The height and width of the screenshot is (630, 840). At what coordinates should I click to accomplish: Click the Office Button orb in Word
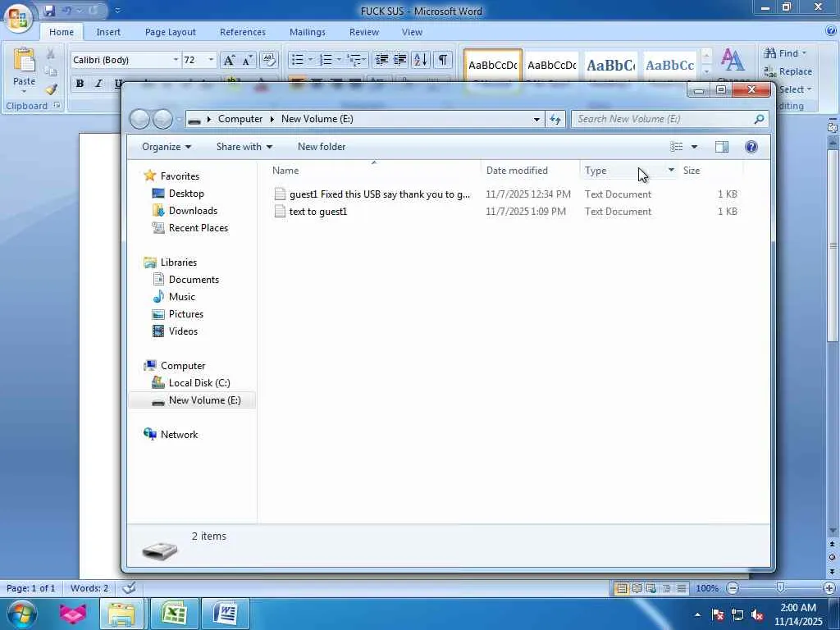pyautogui.click(x=18, y=20)
